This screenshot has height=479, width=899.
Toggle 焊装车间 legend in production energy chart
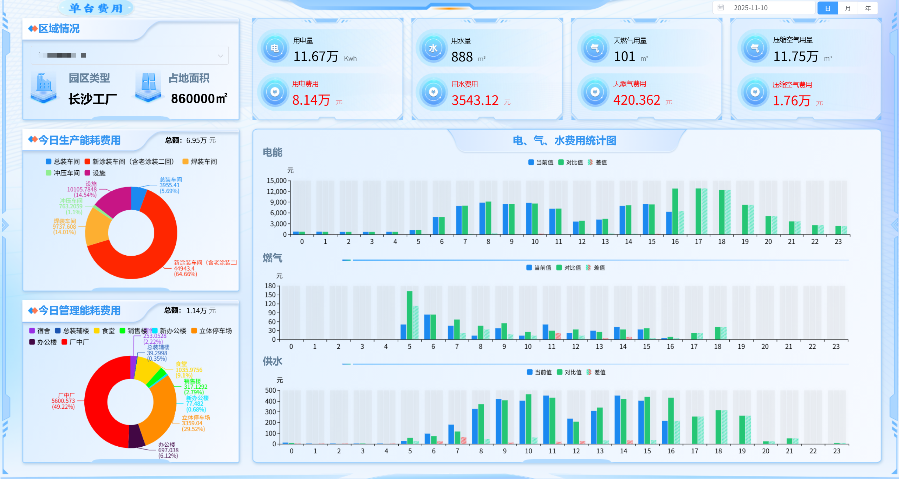coord(202,160)
